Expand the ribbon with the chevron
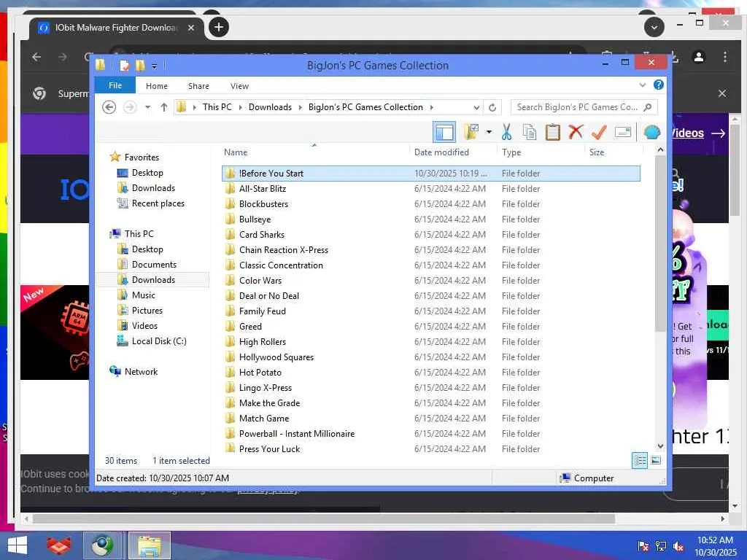 642,85
